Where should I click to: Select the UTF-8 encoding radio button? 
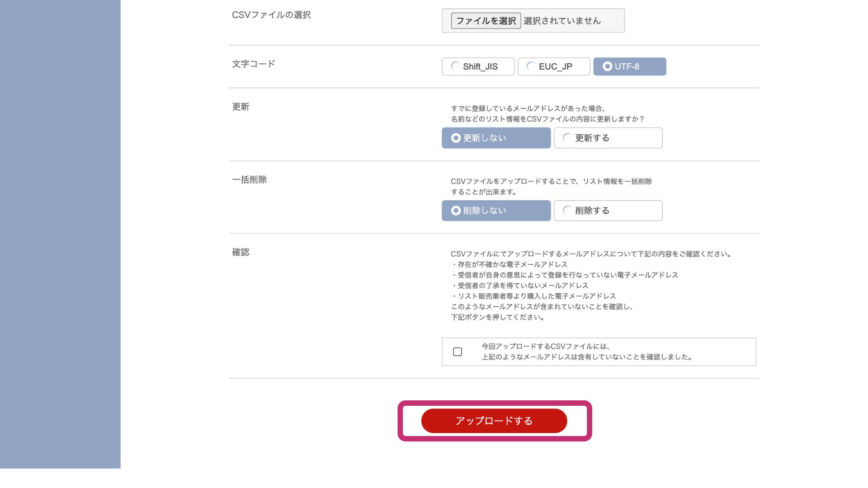(629, 66)
